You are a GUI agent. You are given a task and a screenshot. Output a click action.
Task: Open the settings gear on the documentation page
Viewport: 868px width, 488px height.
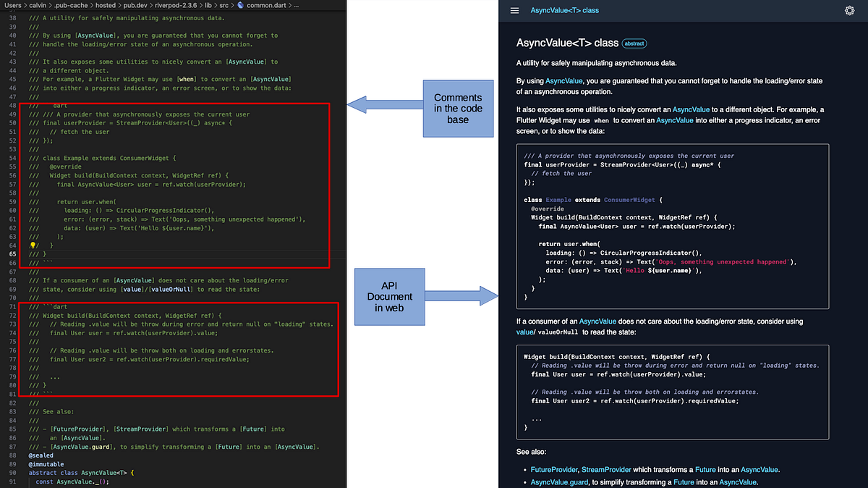[x=850, y=9]
